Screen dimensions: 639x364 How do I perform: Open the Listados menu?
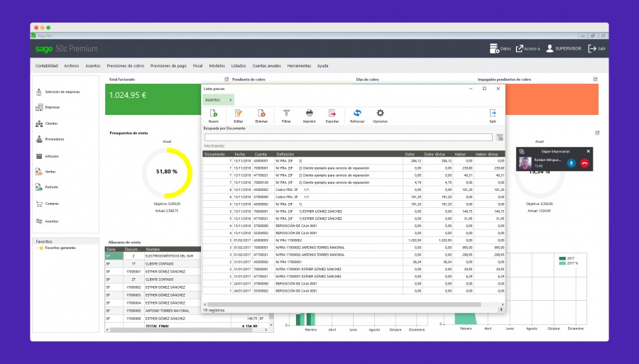coord(239,65)
